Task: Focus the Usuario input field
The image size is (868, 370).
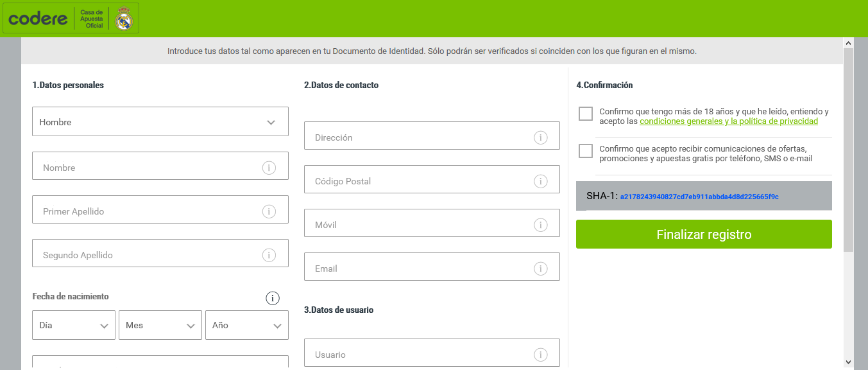Action: (432, 353)
